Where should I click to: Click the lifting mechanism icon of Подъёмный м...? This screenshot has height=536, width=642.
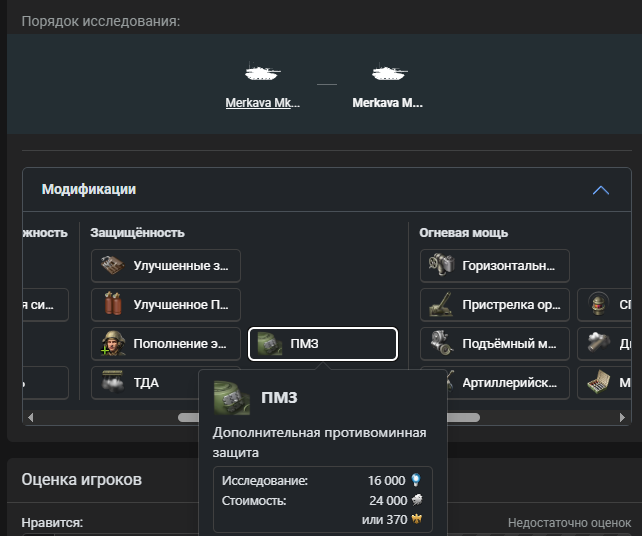coord(441,343)
